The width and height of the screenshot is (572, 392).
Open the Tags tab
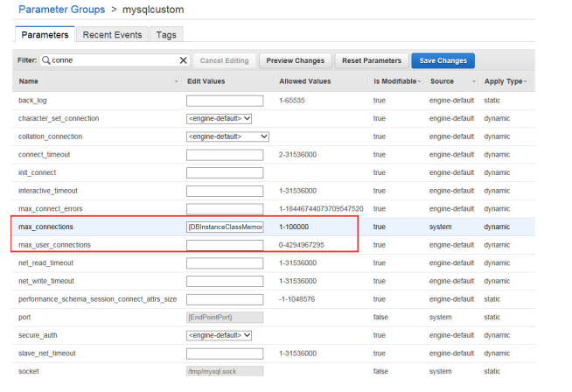164,35
